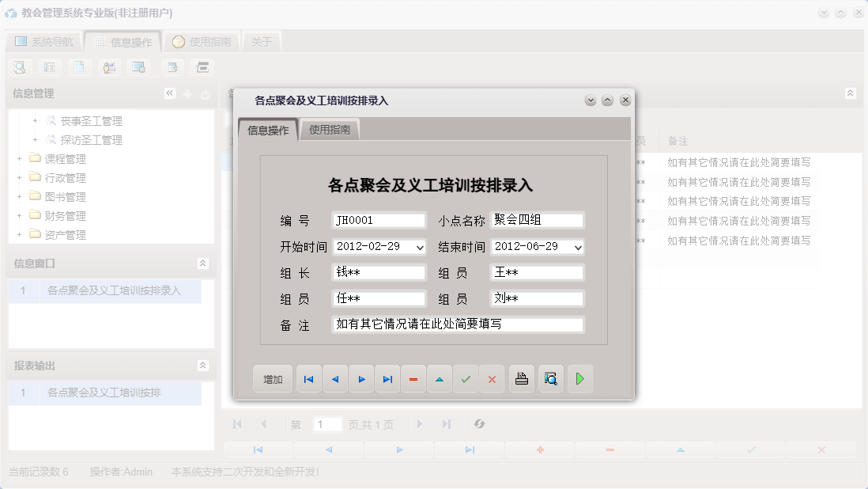Switch to the 系统导航 tab
868x489 pixels.
[45, 41]
